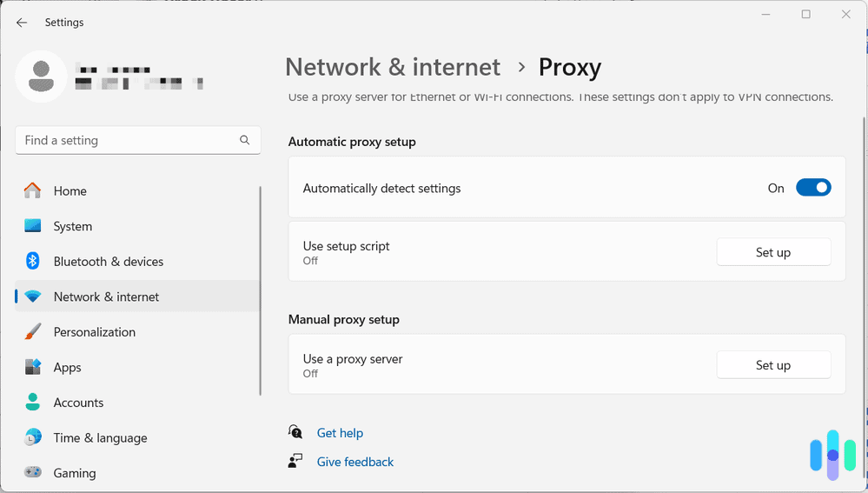Click the user profile avatar
Viewport: 868px width, 493px height.
point(41,77)
